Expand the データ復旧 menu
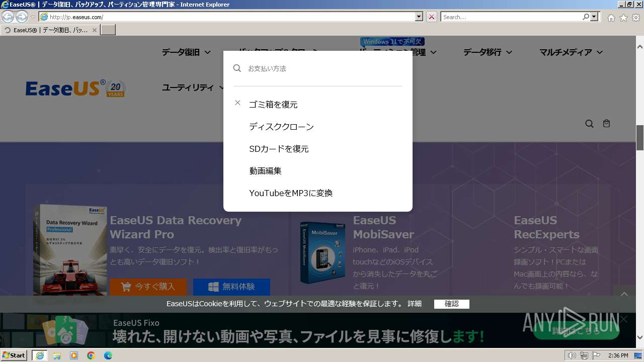This screenshot has height=362, width=644. (x=186, y=52)
